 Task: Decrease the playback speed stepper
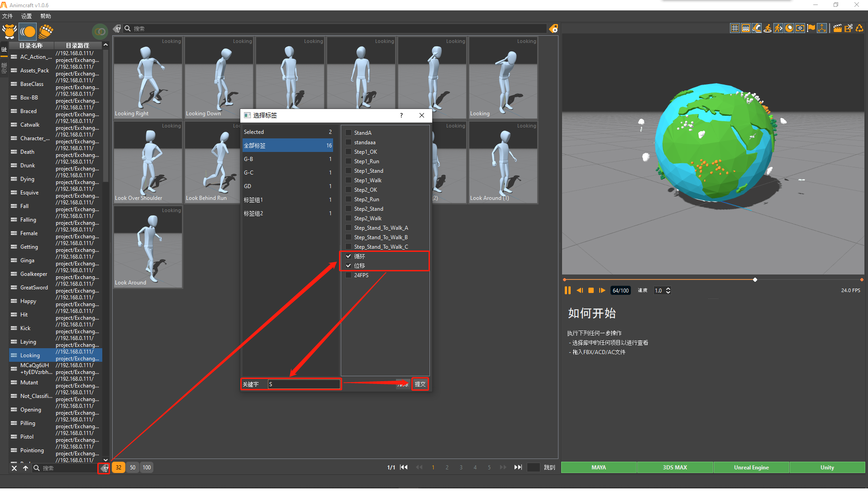pos(668,293)
